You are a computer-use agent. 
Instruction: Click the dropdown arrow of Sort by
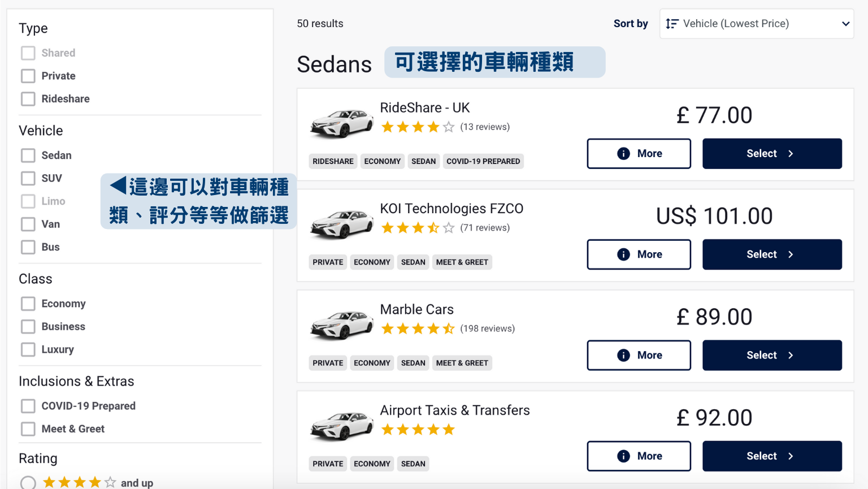(845, 24)
